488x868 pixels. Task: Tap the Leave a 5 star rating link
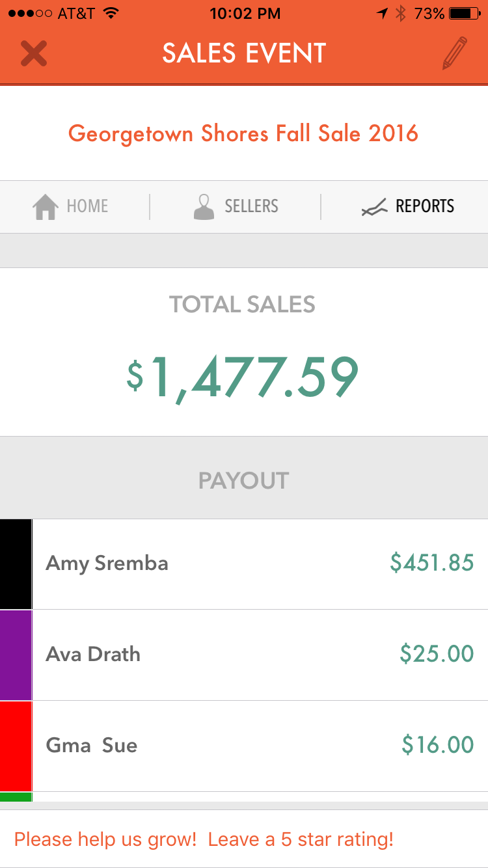point(204,839)
